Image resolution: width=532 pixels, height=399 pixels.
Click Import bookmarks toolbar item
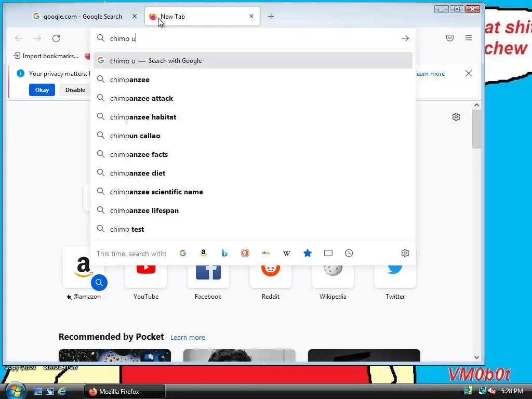point(46,56)
